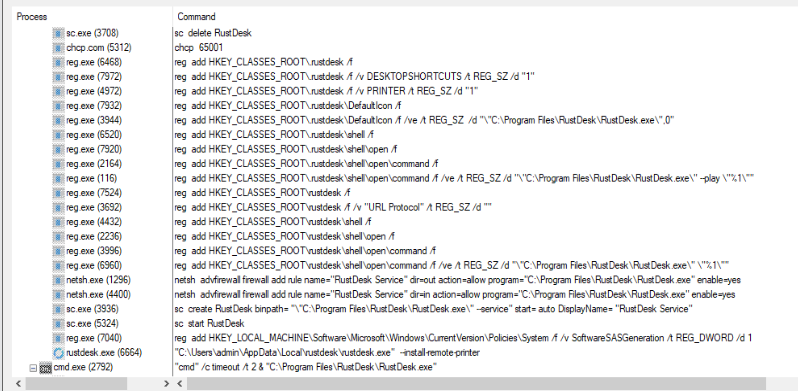
Task: Click the reg.exe (3996) process icon
Action: point(59,251)
